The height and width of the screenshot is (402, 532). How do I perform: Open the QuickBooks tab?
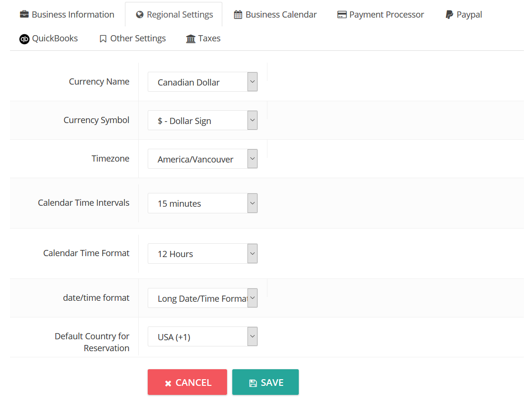click(x=48, y=38)
